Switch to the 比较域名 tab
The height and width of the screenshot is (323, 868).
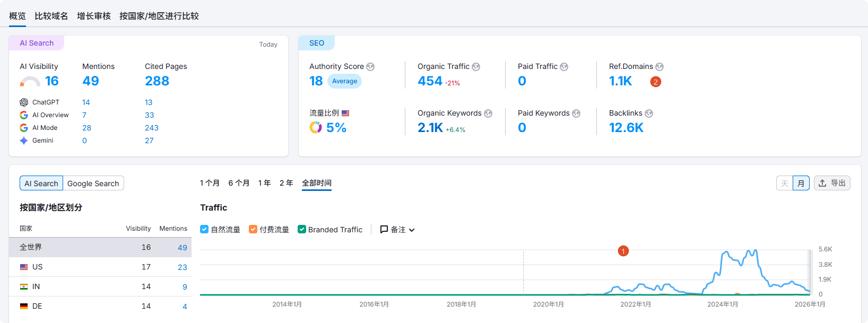click(x=51, y=16)
